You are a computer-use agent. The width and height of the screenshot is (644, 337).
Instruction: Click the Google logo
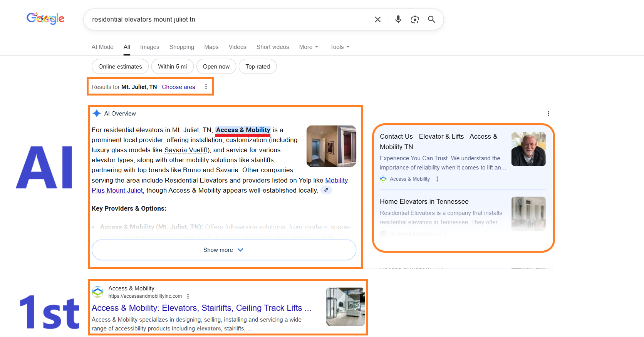pyautogui.click(x=45, y=18)
